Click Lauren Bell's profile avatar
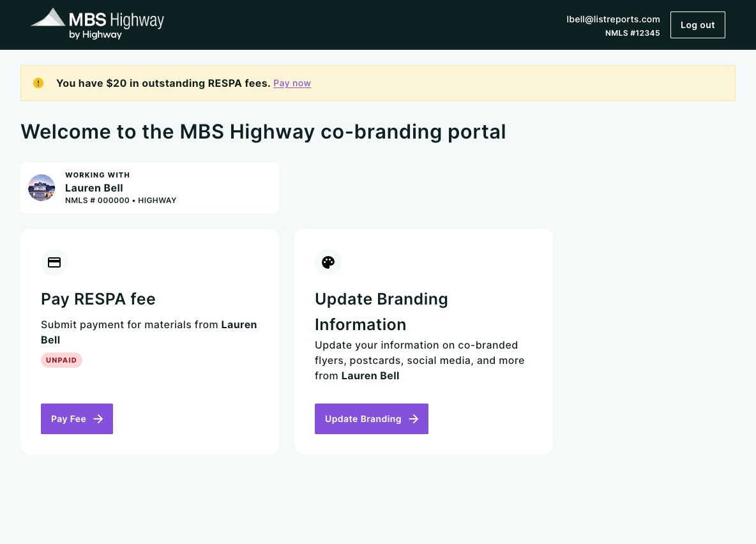This screenshot has width=756, height=544. (x=42, y=188)
